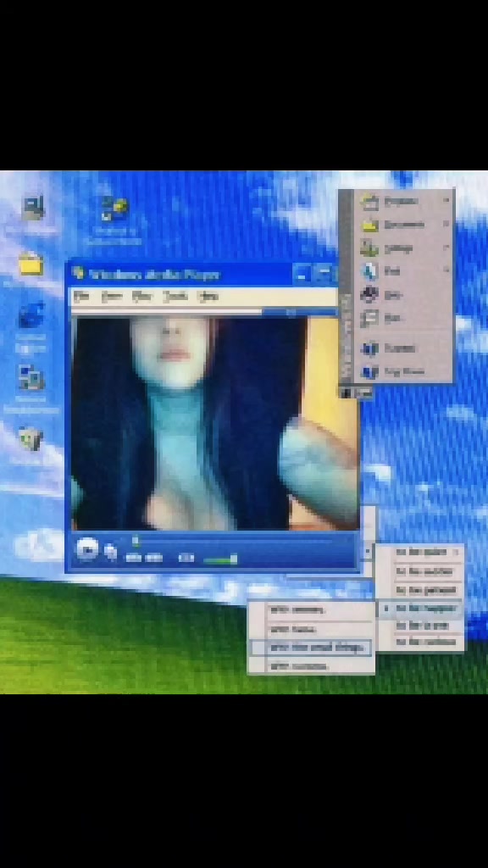Click Shut Down in the Start menu
This screenshot has width=488, height=868.
[x=406, y=372]
